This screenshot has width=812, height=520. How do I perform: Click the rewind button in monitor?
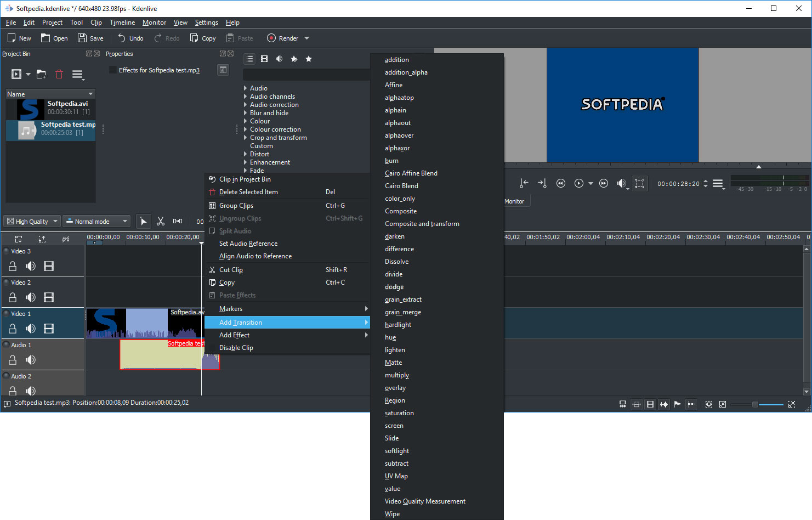pos(560,183)
